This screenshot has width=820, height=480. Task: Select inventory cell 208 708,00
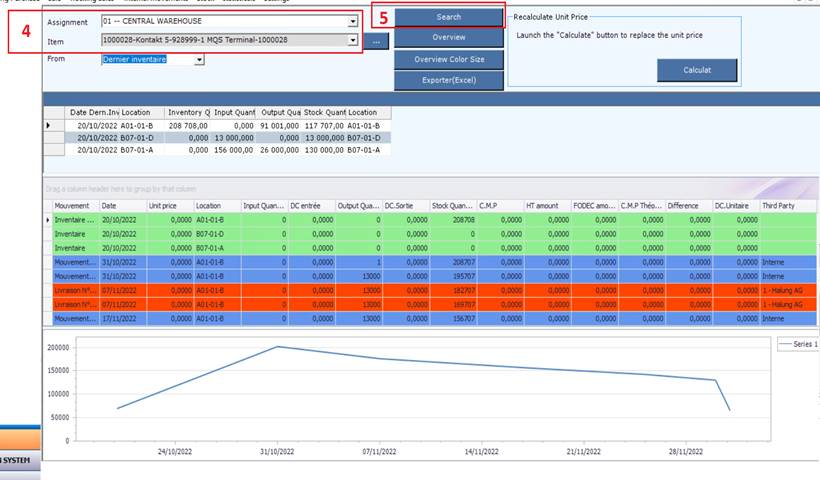(188, 126)
